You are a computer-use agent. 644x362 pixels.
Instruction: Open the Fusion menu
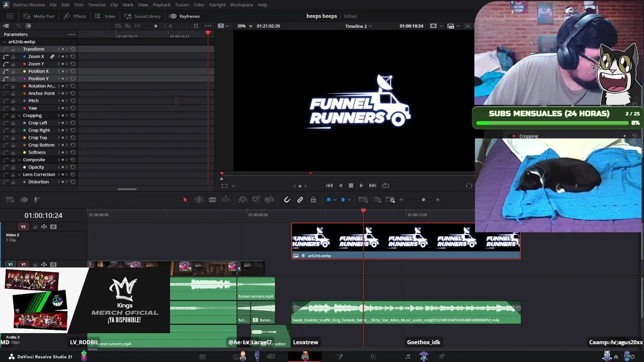pos(182,5)
